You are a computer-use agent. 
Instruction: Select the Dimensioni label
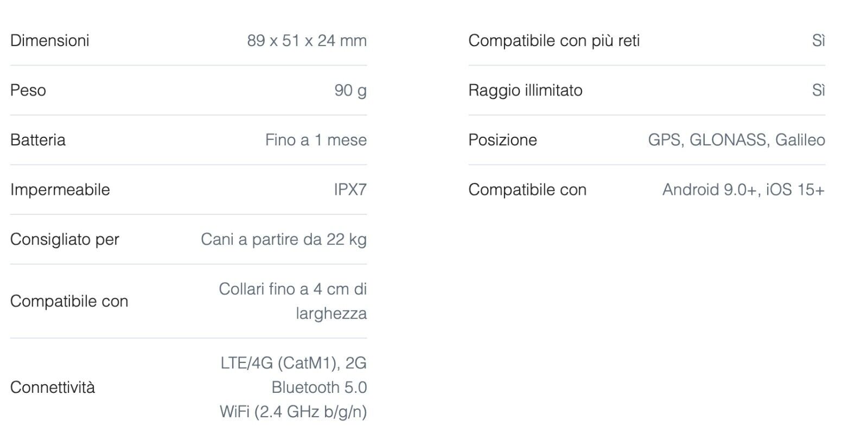click(x=50, y=41)
